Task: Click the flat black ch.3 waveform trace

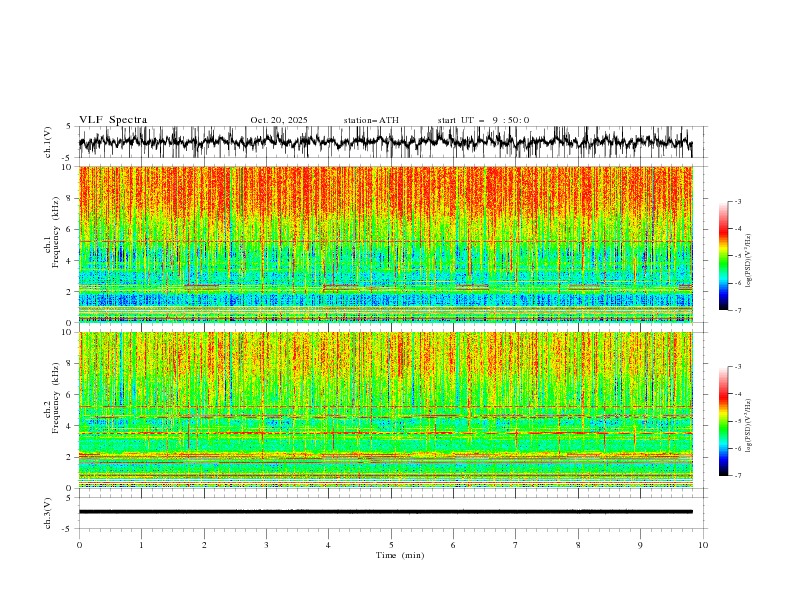Action: click(x=385, y=512)
